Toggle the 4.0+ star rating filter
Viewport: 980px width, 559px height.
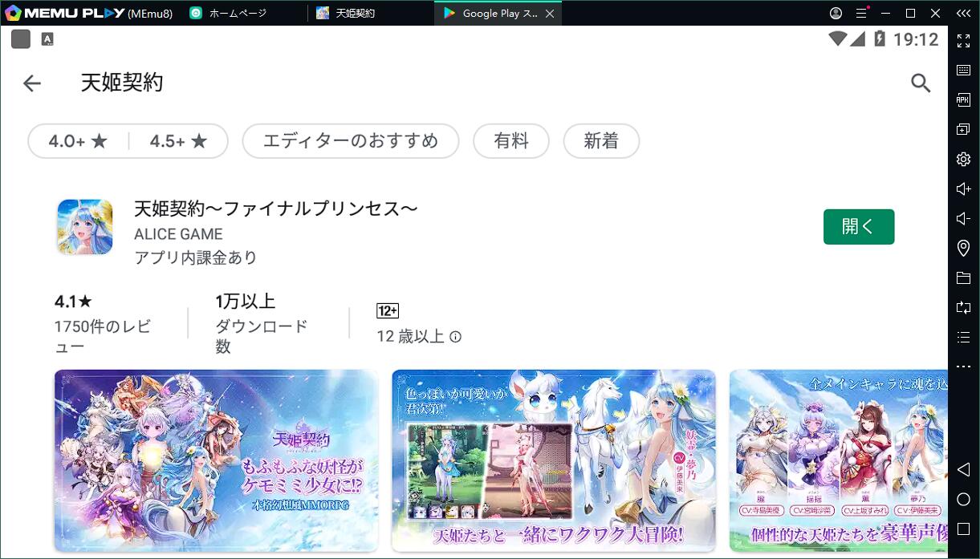click(77, 140)
